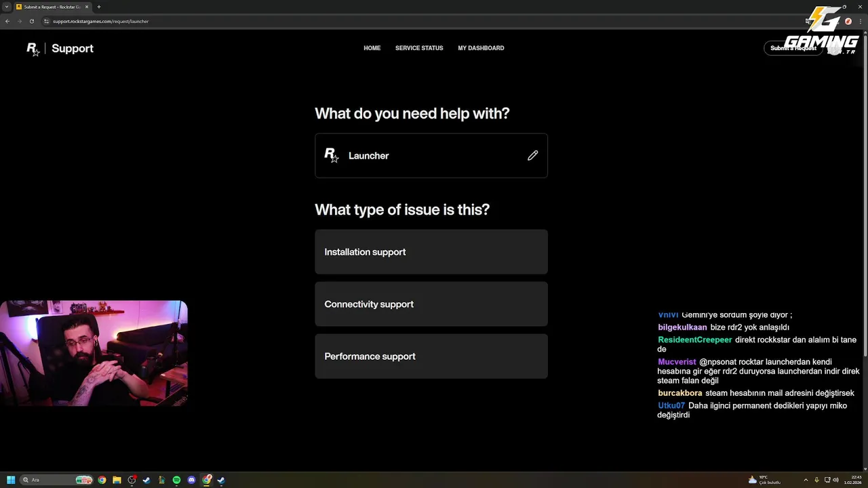Click chat username burcakbora
Image resolution: width=868 pixels, height=488 pixels.
680,393
